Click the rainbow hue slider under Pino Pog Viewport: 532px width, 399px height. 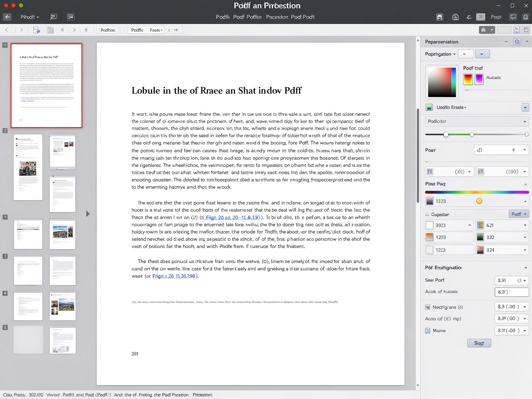pos(477,192)
